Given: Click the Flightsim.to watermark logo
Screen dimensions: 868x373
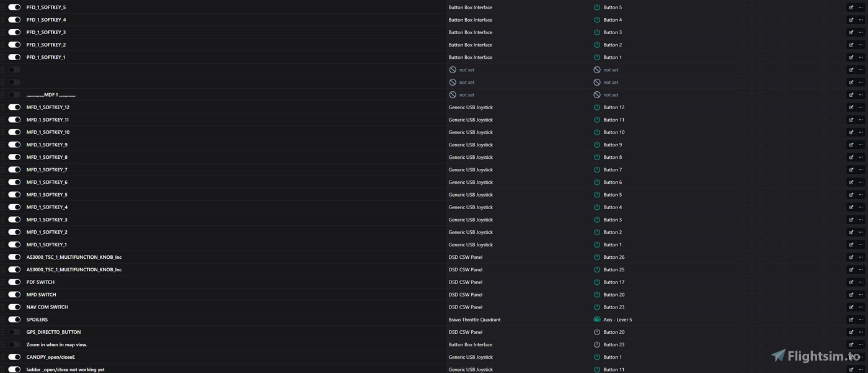Looking at the screenshot, I should pyautogui.click(x=816, y=356).
